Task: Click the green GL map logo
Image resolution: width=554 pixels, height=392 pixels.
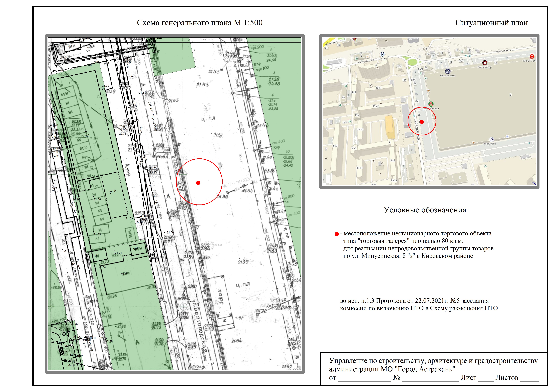Action: tap(344, 39)
